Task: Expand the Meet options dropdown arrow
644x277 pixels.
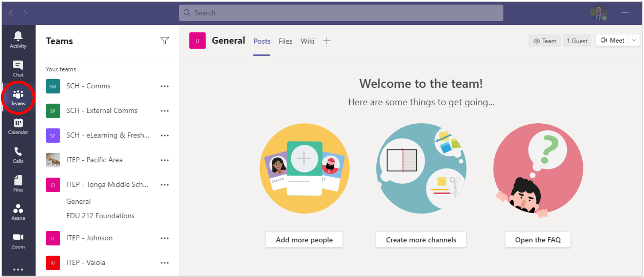Action: [634, 41]
